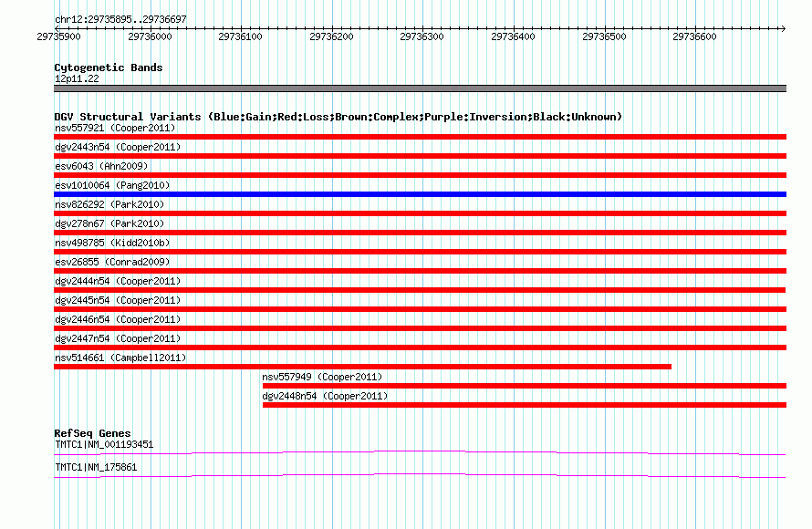Viewport: 812px width, 529px height.
Task: Click the chr12:29735895..29736697 region label
Action: 120,19
